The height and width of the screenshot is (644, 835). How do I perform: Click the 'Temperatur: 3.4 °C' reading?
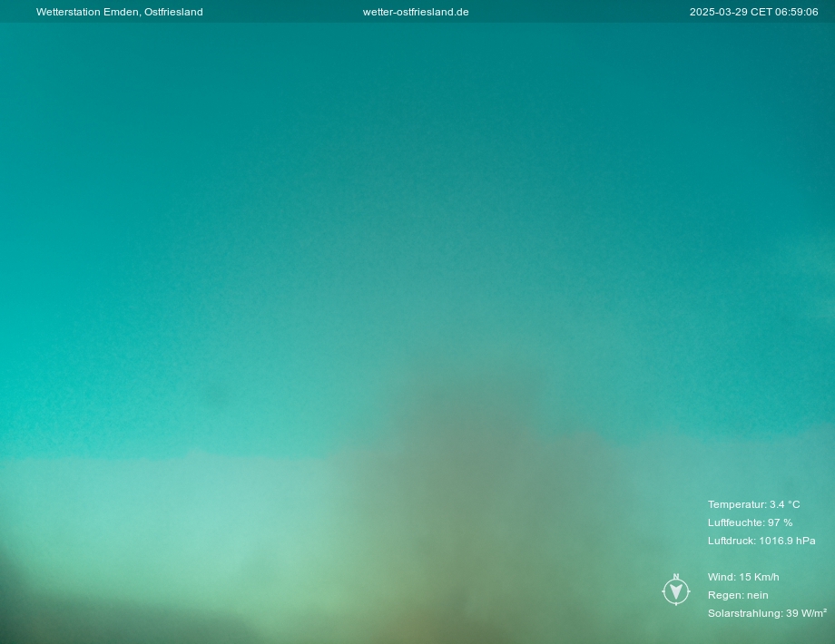pos(753,504)
